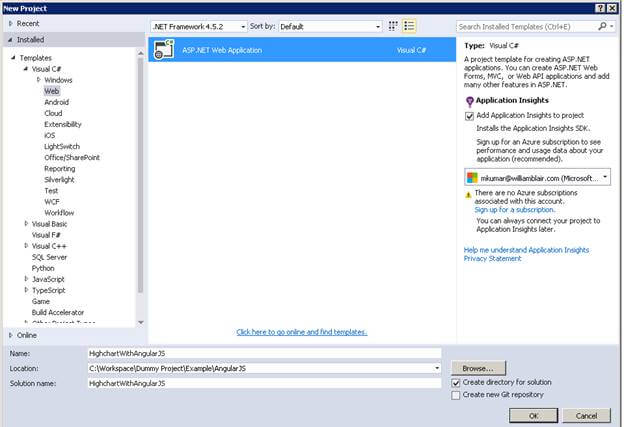Screen dimensions: 624x427
Task: Switch to medium icons list view
Action: tap(409, 26)
